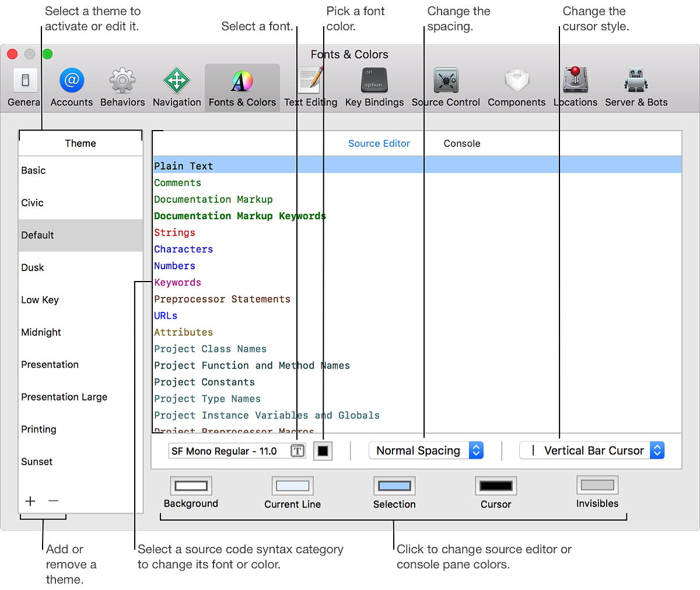The width and height of the screenshot is (700, 590).
Task: Change the Background color well
Action: point(191,486)
